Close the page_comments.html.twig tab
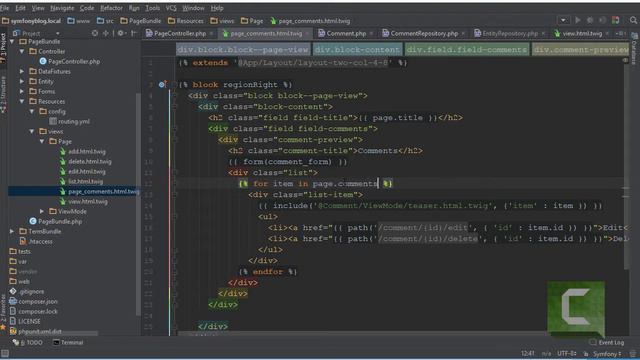The image size is (640, 360). pos(307,33)
